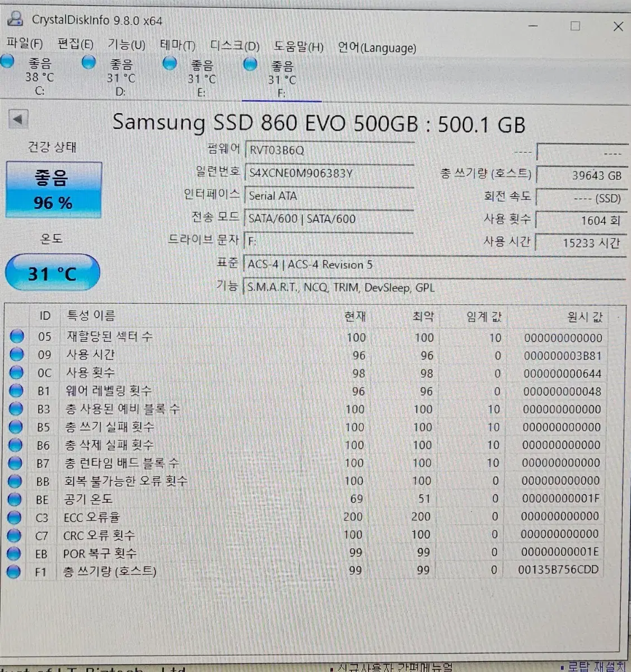Viewport: 631px width, 672px height.
Task: Click the interface field Serial ATA
Action: 329,196
